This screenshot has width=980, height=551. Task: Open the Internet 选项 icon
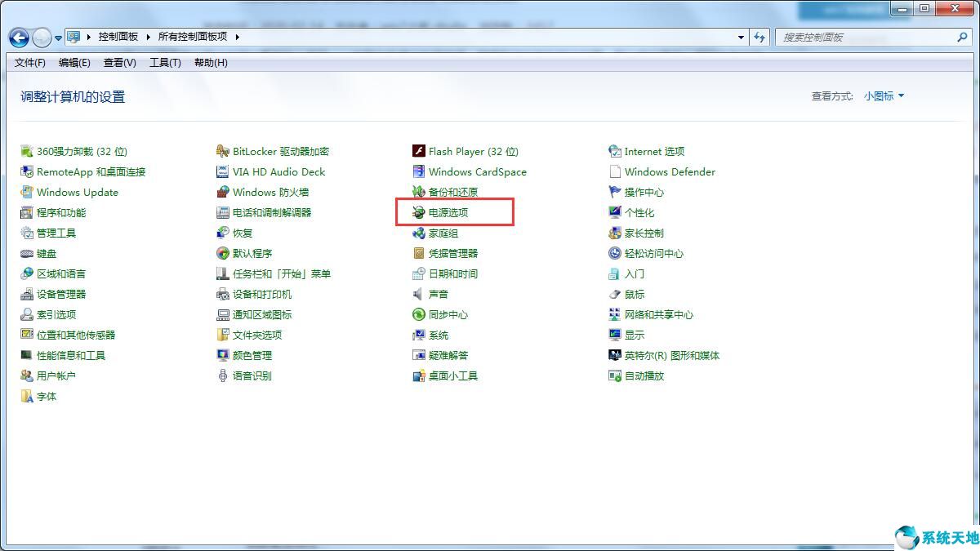[x=615, y=151]
